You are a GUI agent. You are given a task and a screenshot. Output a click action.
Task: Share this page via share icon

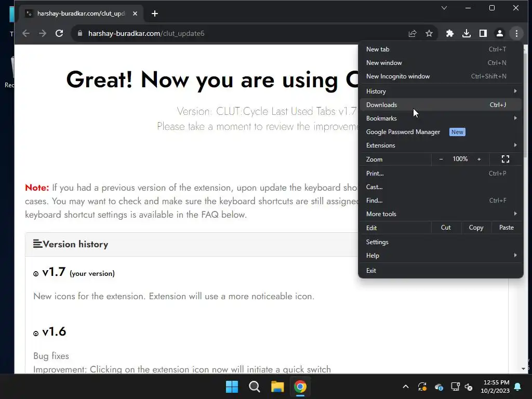click(x=413, y=33)
